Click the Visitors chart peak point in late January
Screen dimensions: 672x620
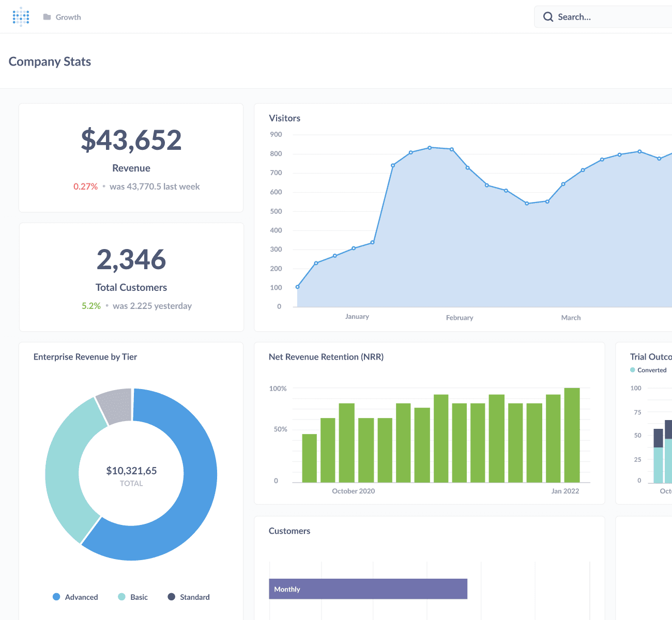[430, 148]
